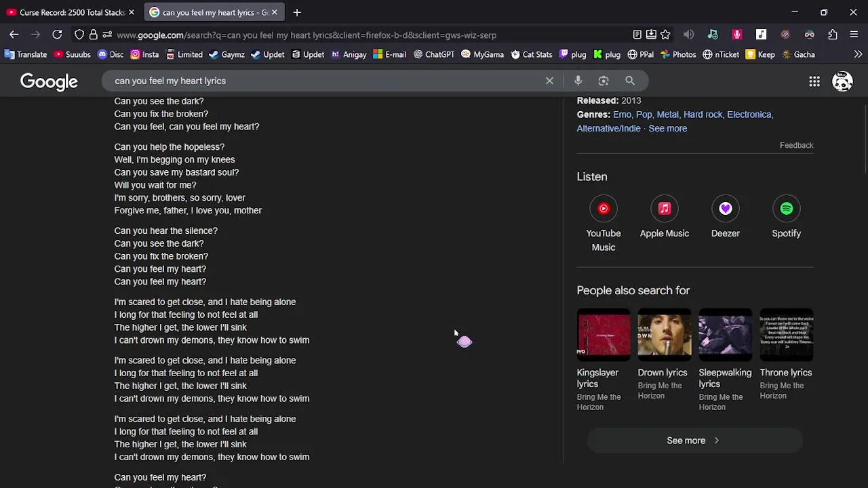Open the Google apps grid
This screenshot has width=868, height=488.
click(x=814, y=81)
